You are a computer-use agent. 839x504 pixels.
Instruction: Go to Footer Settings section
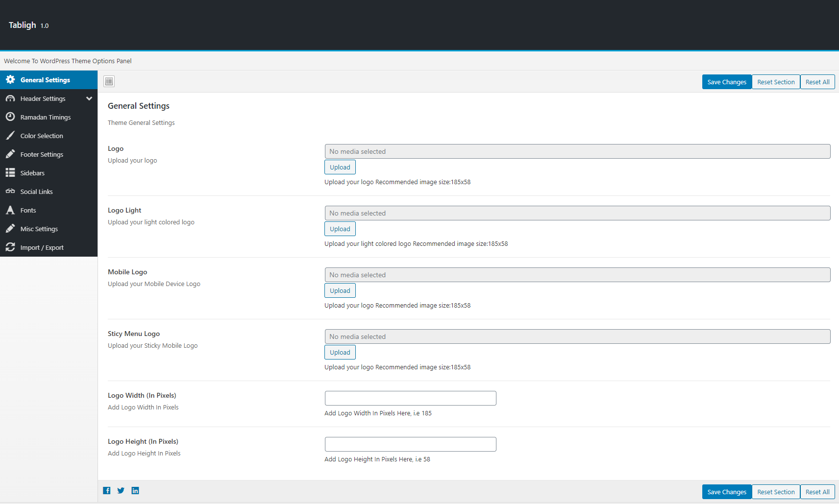pyautogui.click(x=42, y=154)
